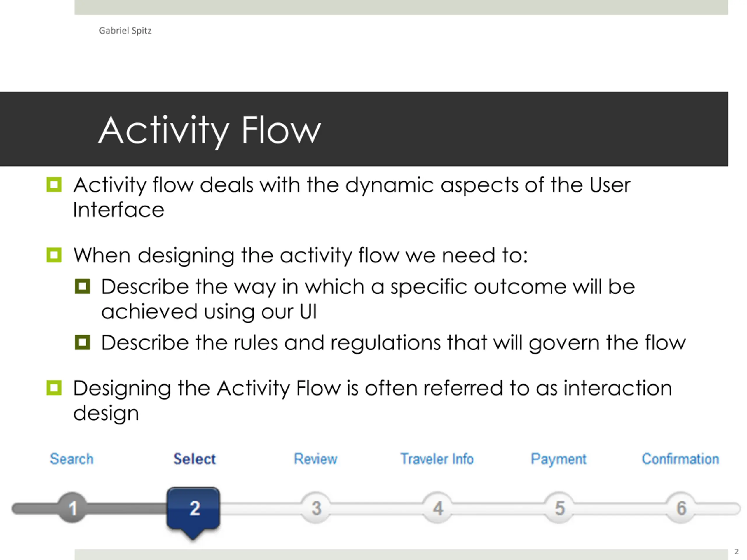747x560 pixels.
Task: Select the highlighted step 2 marker
Action: coord(193,512)
